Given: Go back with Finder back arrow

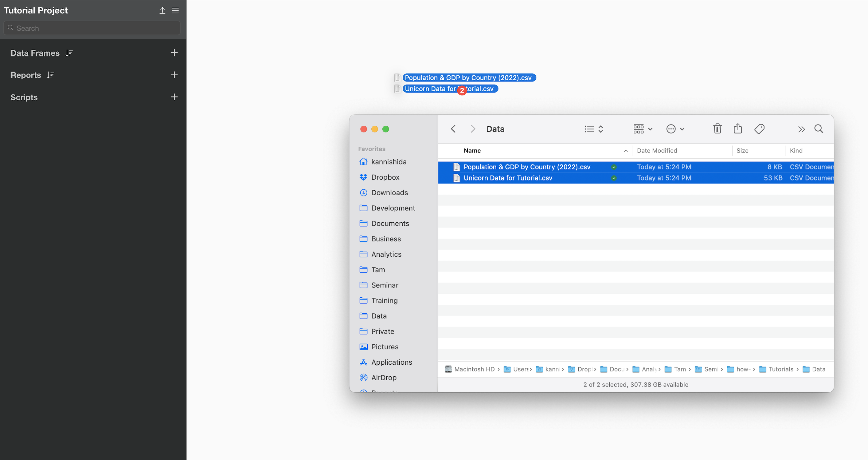Looking at the screenshot, I should click(x=453, y=129).
